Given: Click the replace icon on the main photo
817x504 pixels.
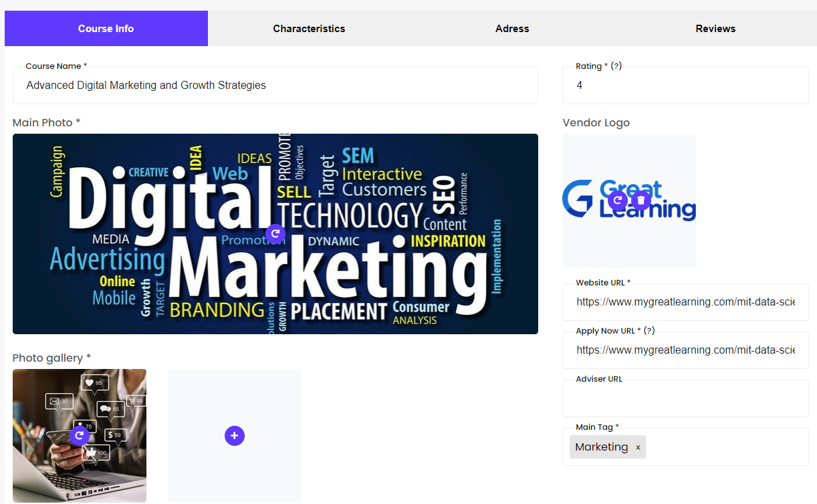Looking at the screenshot, I should click(275, 234).
